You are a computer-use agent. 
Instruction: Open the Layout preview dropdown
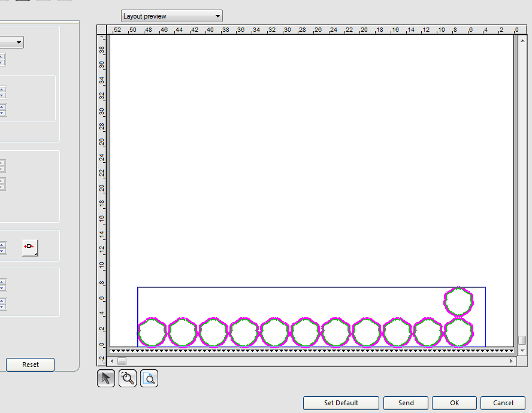pos(172,16)
